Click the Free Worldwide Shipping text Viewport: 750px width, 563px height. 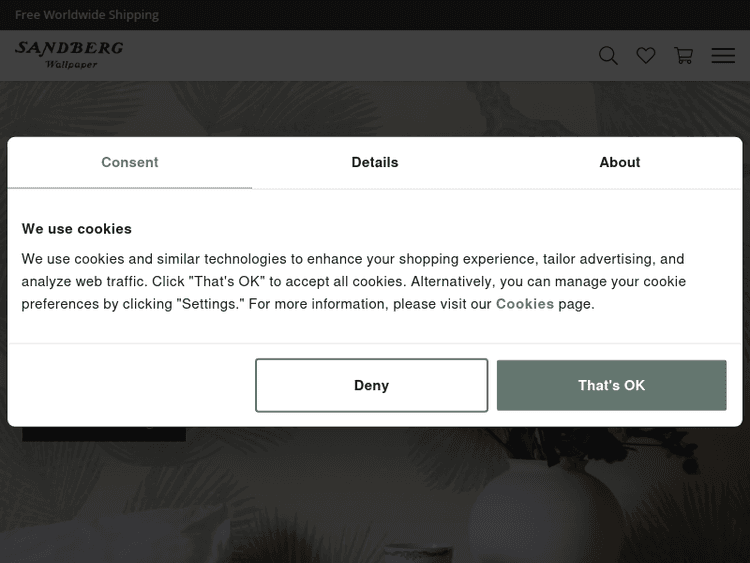point(87,15)
